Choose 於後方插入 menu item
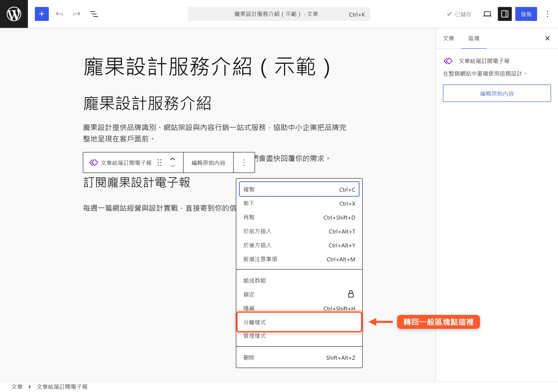 (x=299, y=245)
